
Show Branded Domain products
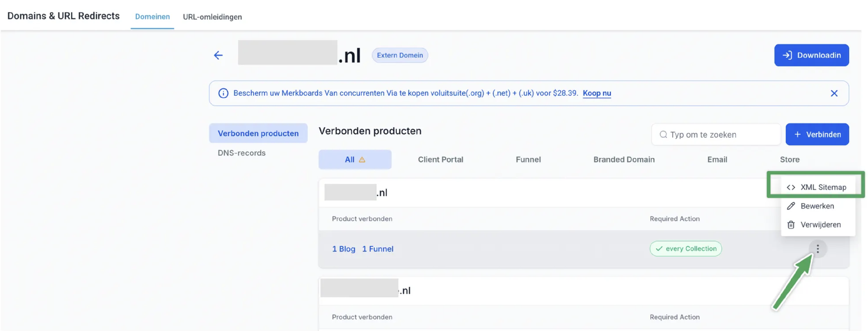coord(624,159)
